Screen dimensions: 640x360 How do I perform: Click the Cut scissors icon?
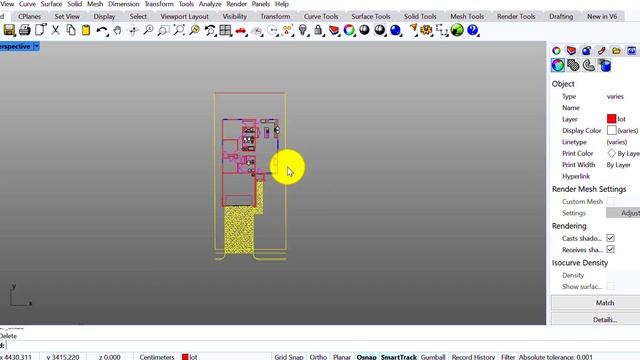coord(56,30)
